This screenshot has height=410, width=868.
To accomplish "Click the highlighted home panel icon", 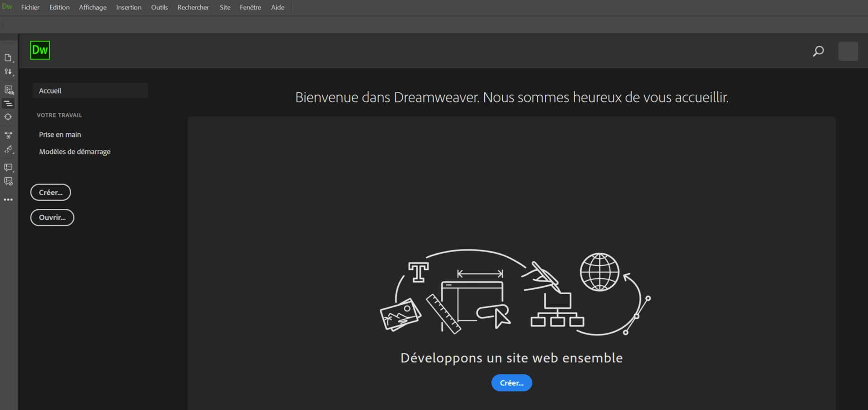I will (8, 103).
